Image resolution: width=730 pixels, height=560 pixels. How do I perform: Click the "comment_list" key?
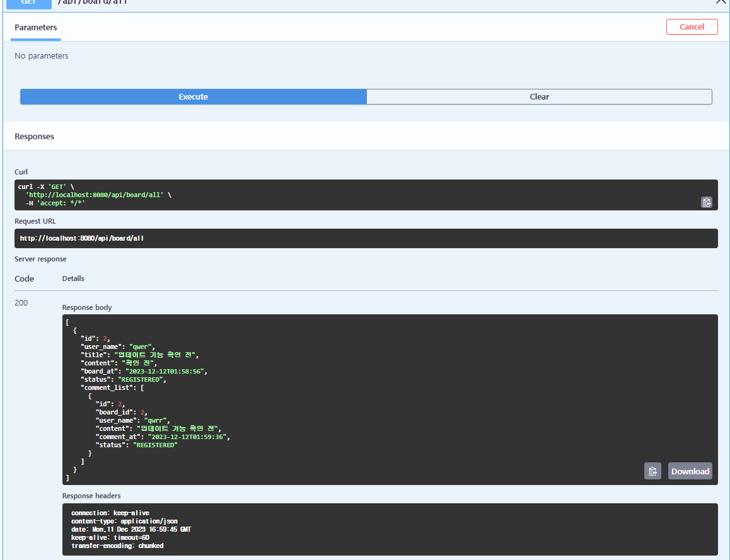(107, 388)
